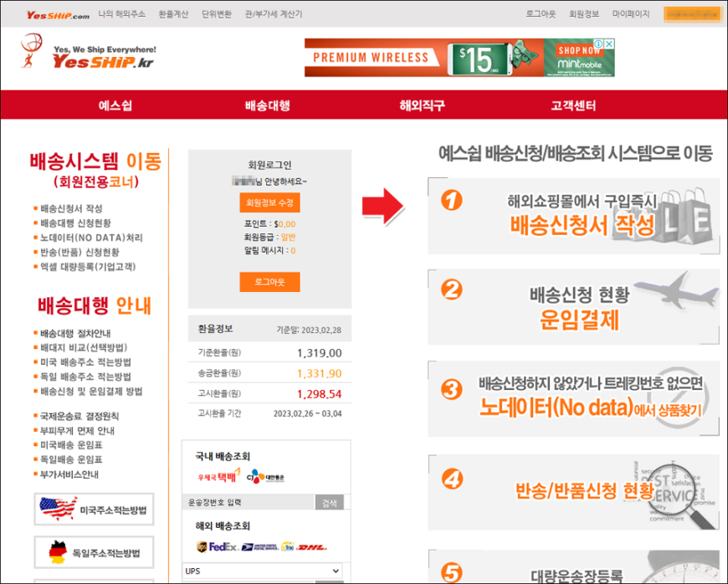Go to 나의 해외주소 in the top bar
The width and height of the screenshot is (728, 584).
pos(121,14)
